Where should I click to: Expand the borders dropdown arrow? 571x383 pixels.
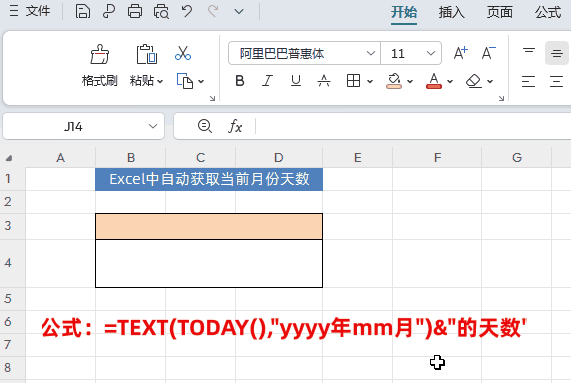coord(370,82)
